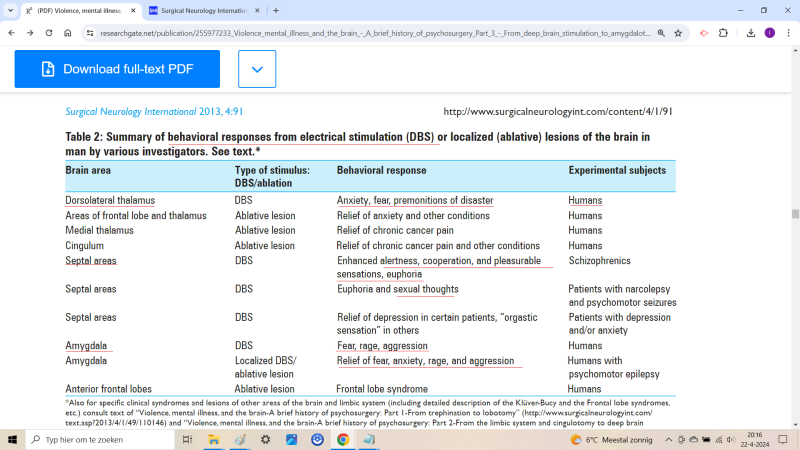View site information icon in address bar
The width and height of the screenshot is (800, 450).
point(90,33)
